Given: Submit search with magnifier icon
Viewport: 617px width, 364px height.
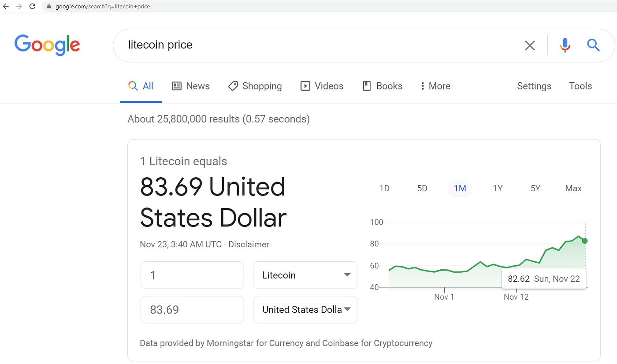Looking at the screenshot, I should tap(594, 45).
